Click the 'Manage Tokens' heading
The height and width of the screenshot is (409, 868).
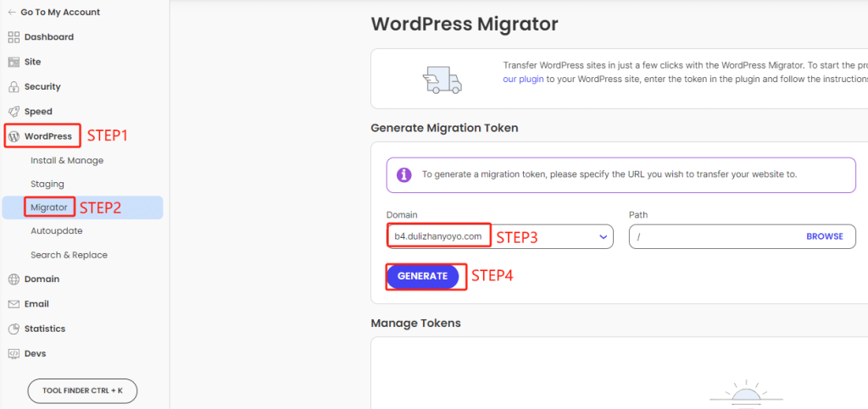tap(415, 323)
